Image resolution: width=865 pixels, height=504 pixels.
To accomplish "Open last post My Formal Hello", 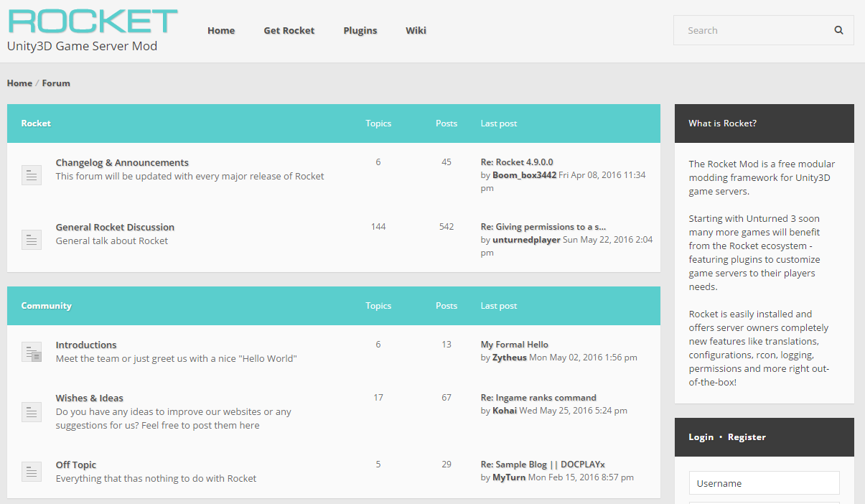I will [x=515, y=345].
